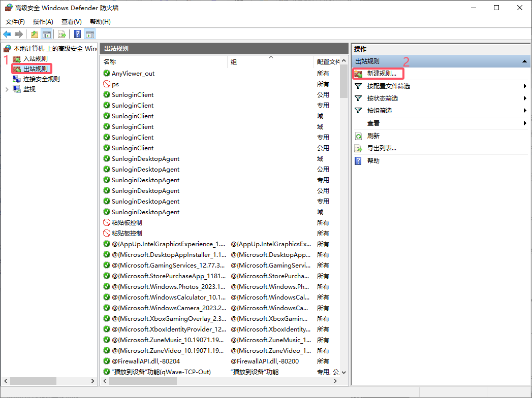Toggle the show/hide console tree button
Screen dimensions: 532x398
pos(46,34)
